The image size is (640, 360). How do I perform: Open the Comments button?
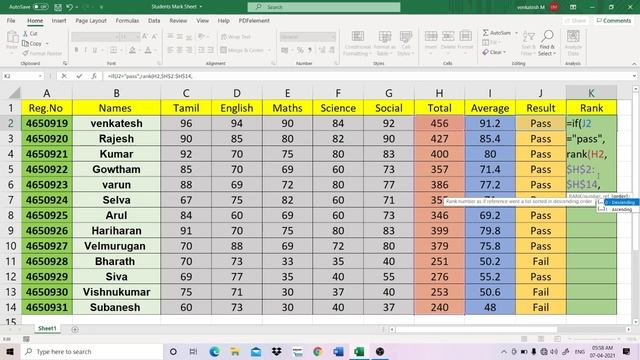613,20
